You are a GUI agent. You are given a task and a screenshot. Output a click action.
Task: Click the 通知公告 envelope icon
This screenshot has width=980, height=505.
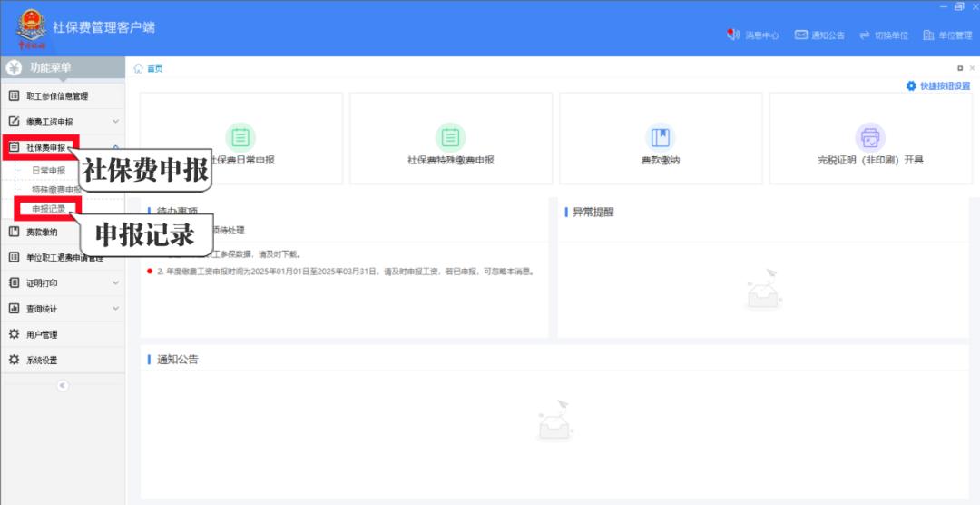[x=801, y=35]
